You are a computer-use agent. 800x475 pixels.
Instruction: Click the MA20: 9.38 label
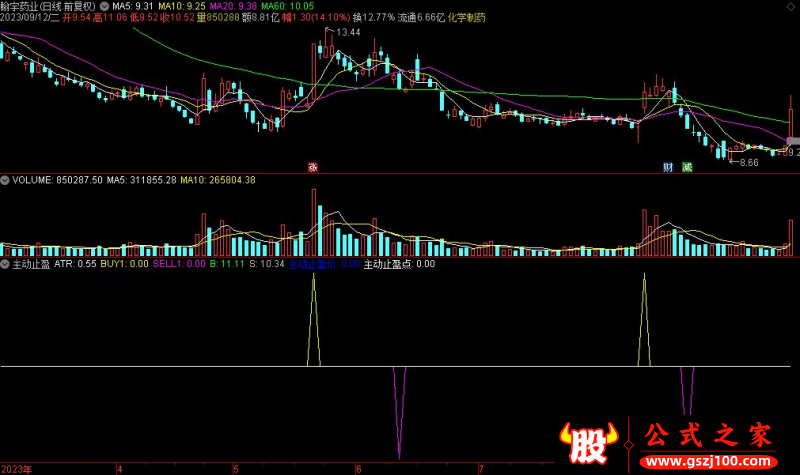[x=233, y=6]
